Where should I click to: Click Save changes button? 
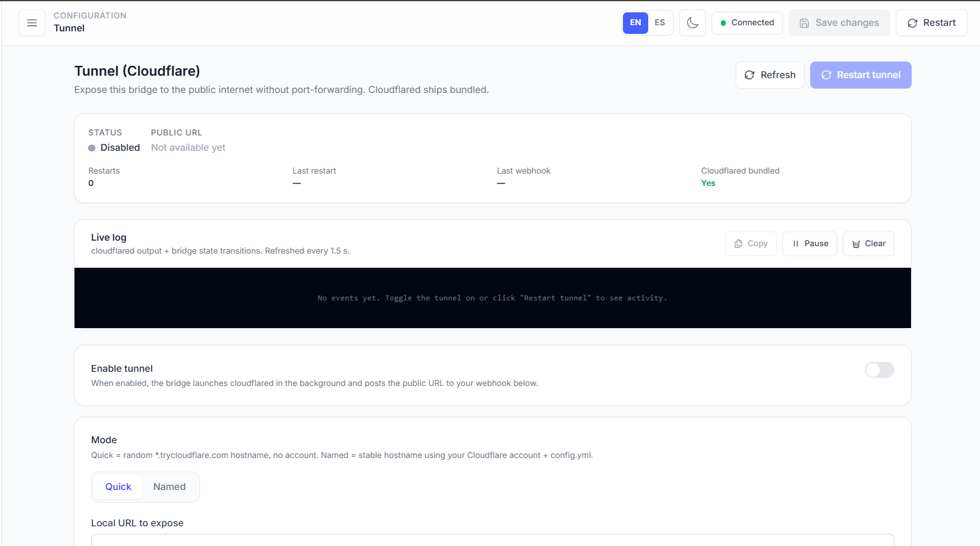point(839,23)
